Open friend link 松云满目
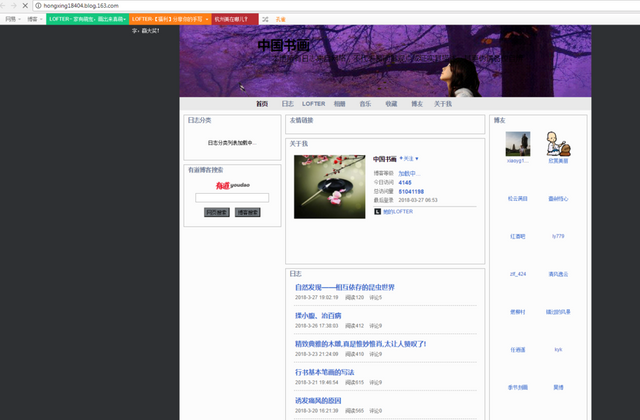The height and width of the screenshot is (420, 640). click(x=518, y=199)
